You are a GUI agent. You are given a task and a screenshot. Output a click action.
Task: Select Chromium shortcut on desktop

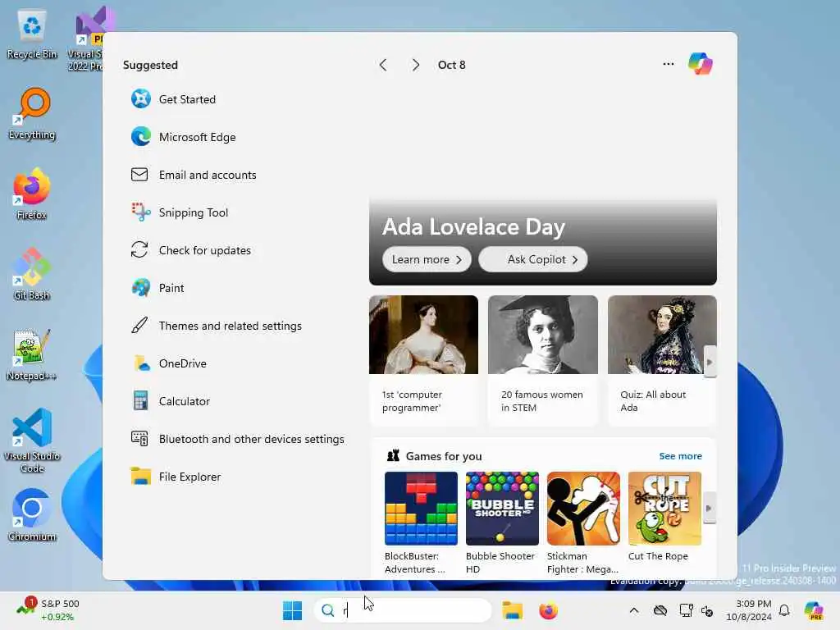pos(32,515)
